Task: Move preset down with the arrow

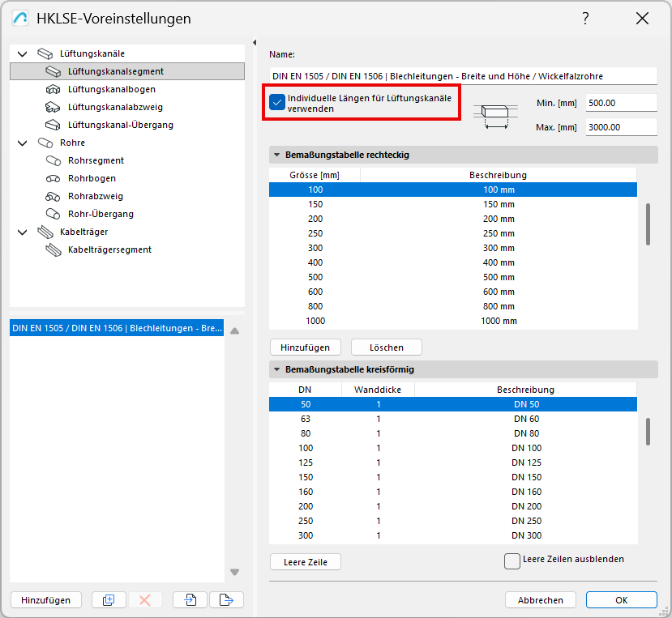Action: tap(234, 572)
